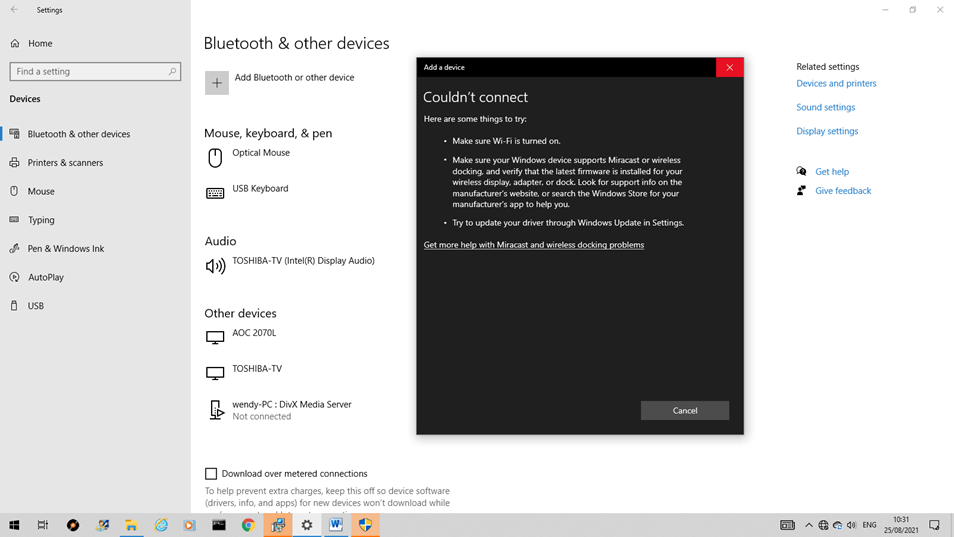Open the network globe tray icon
This screenshot has height=537, width=954.
[x=823, y=525]
